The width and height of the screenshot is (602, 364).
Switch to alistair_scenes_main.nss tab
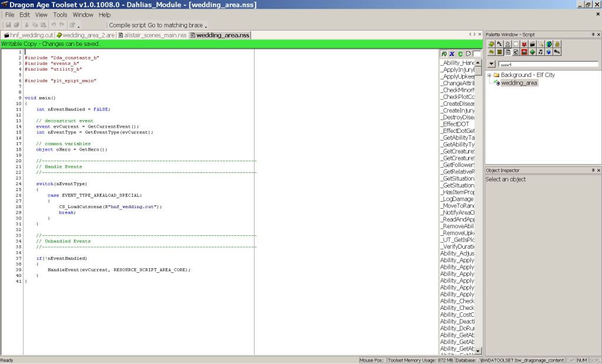pos(152,35)
